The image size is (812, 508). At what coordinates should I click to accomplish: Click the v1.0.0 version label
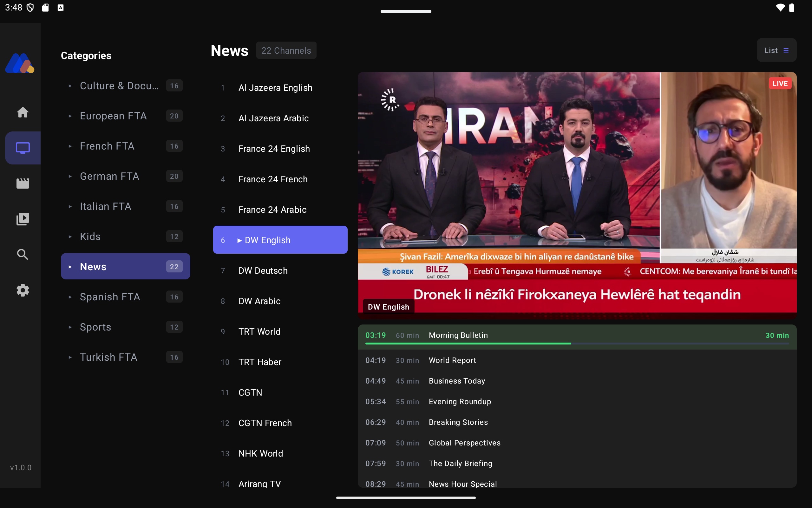21,468
